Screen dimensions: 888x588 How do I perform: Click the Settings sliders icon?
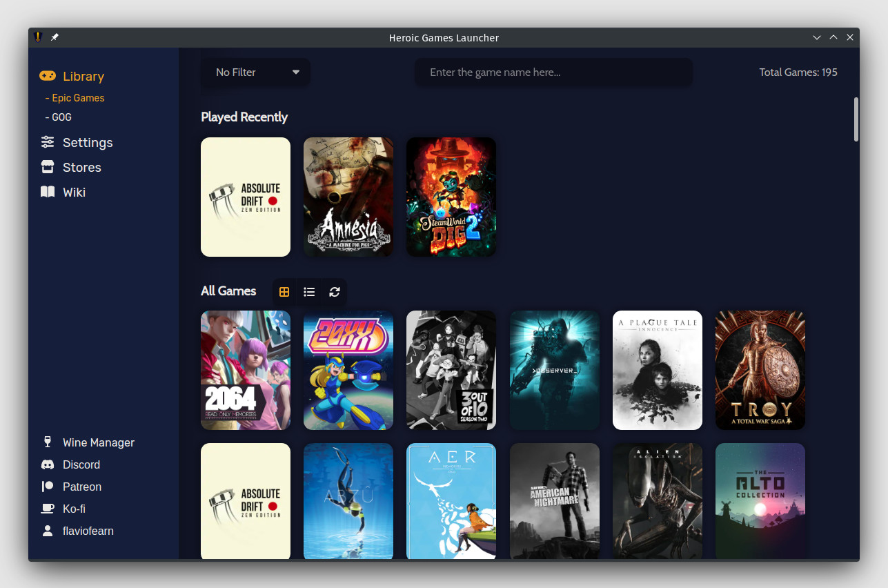tap(48, 142)
